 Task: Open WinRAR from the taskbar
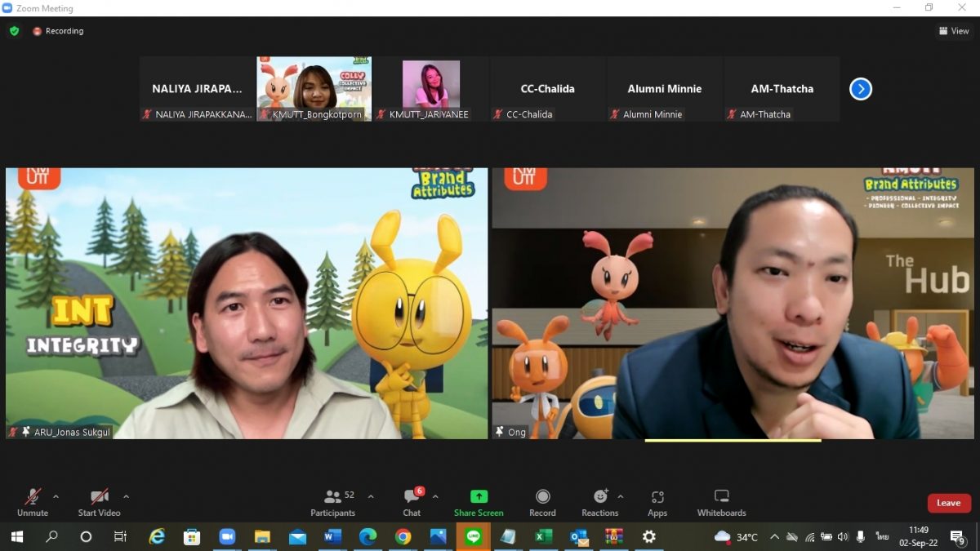tap(613, 536)
